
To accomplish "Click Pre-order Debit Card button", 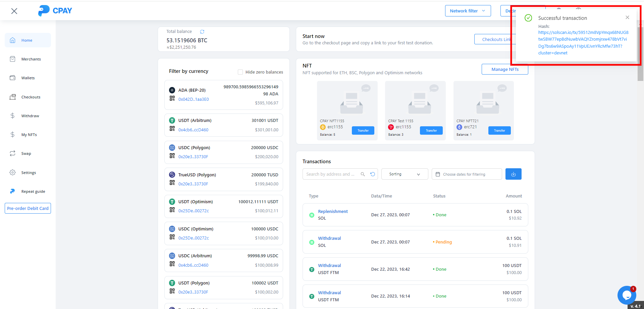I will click(28, 208).
